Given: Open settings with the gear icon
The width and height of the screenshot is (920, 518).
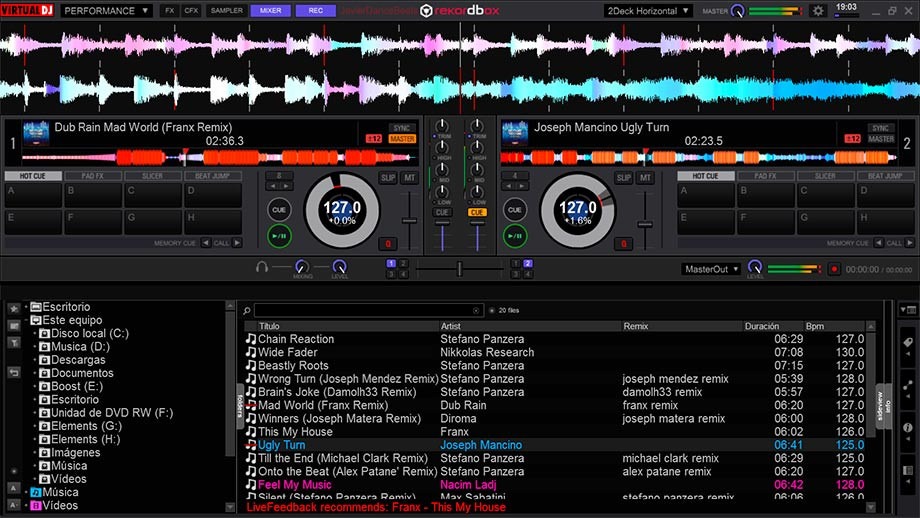Looking at the screenshot, I should point(818,11).
